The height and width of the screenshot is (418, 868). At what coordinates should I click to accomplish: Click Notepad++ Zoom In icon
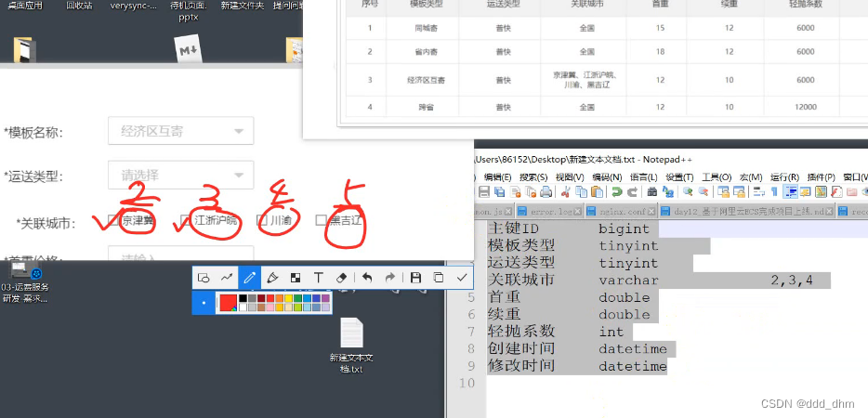(x=688, y=191)
